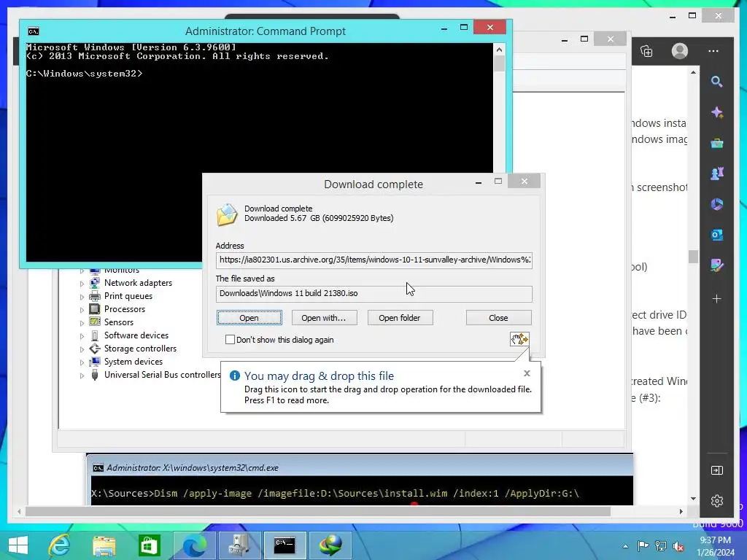The width and height of the screenshot is (747, 560).
Task: Click the Action Center flag tray icon
Action: (643, 546)
